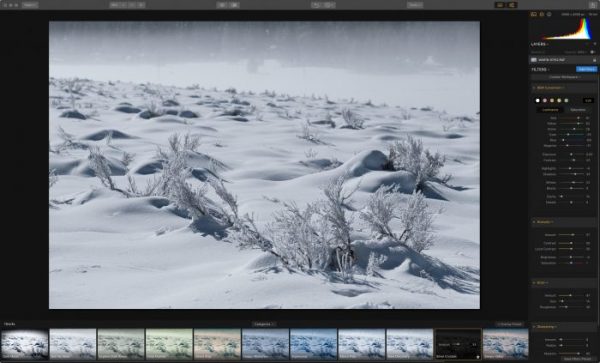Image resolution: width=600 pixels, height=363 pixels.
Task: Adjust the Roughness slider
Action: [x=572, y=307]
